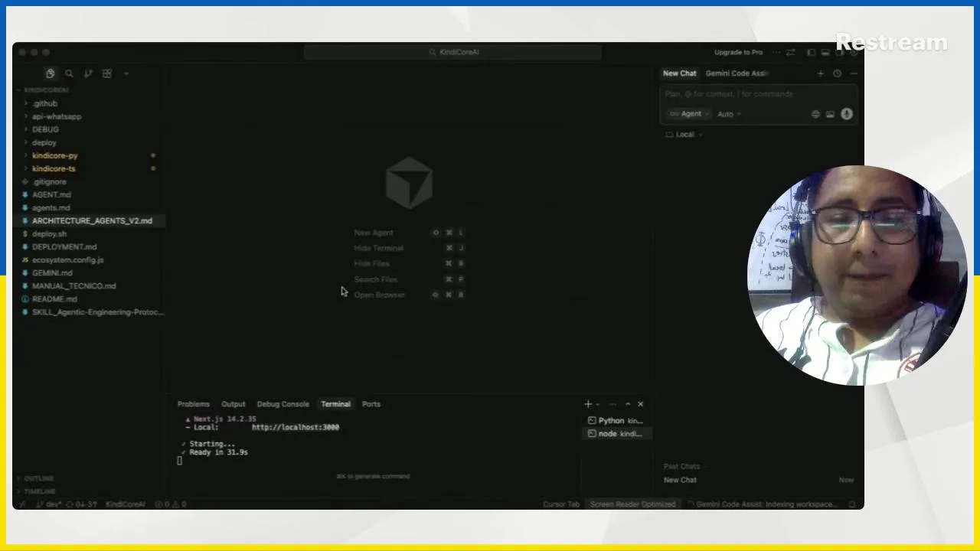The height and width of the screenshot is (551, 980).
Task: Click the Upgrade to Pro button
Action: click(x=738, y=52)
